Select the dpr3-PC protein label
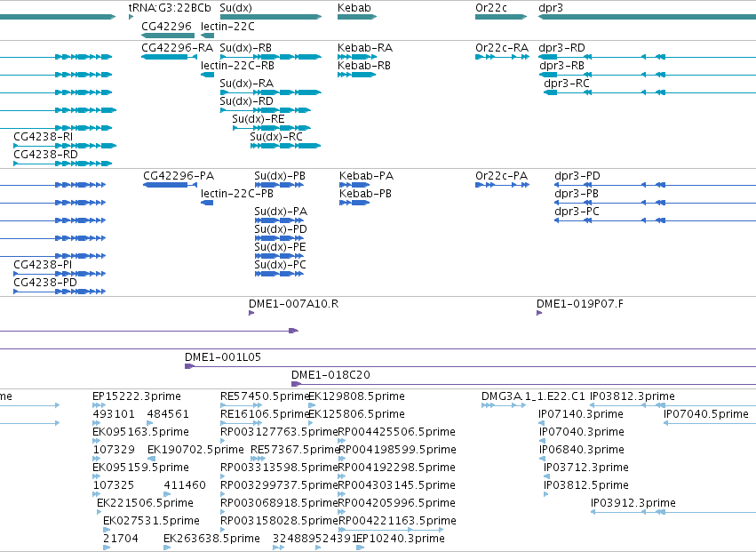 [x=577, y=212]
